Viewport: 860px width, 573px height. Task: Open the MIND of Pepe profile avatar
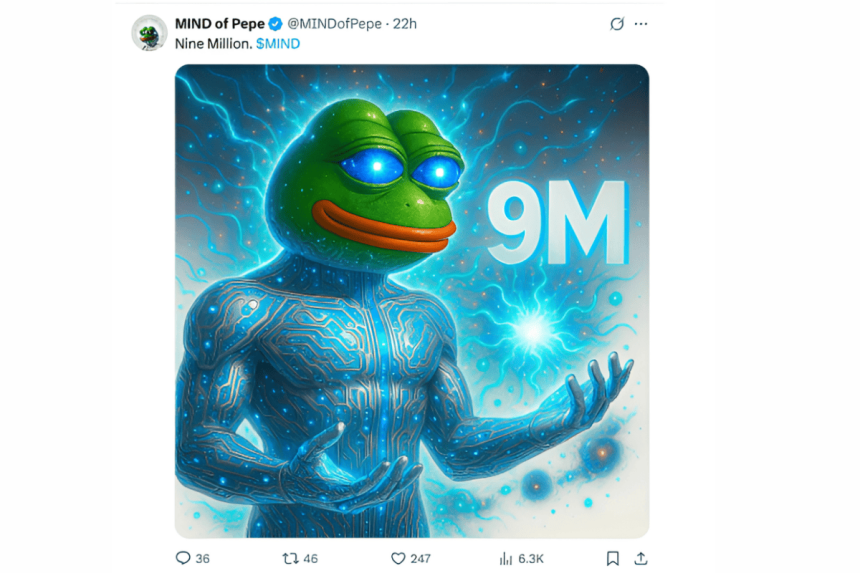(149, 33)
